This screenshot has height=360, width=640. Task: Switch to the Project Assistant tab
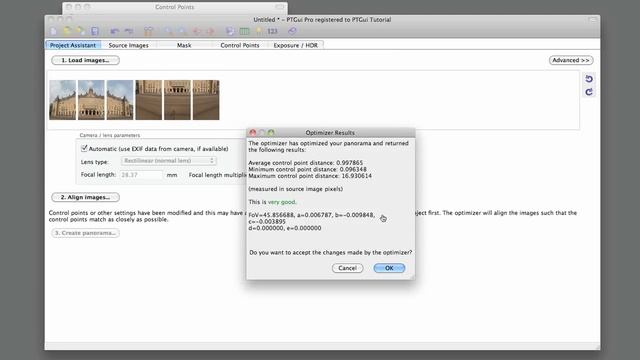coord(73,45)
